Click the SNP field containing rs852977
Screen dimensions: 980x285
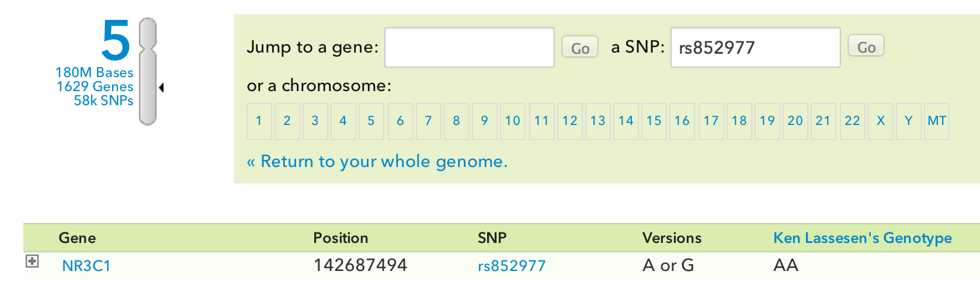click(755, 47)
